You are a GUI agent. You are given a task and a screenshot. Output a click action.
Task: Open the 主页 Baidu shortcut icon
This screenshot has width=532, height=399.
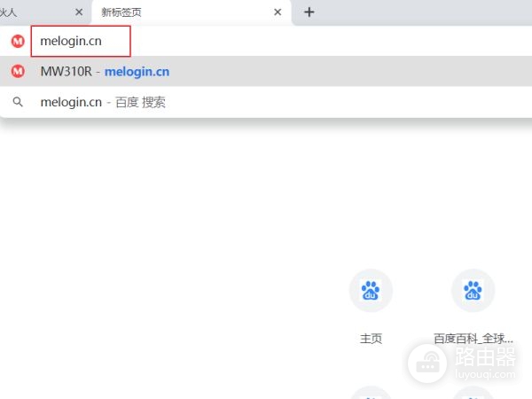click(371, 291)
